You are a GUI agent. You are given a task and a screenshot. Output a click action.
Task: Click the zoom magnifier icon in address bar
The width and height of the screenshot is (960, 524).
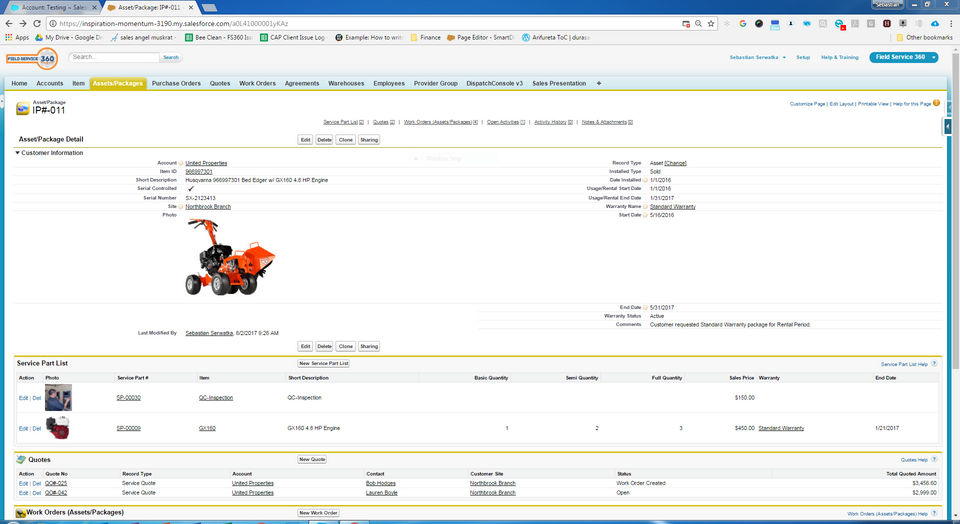(x=699, y=23)
